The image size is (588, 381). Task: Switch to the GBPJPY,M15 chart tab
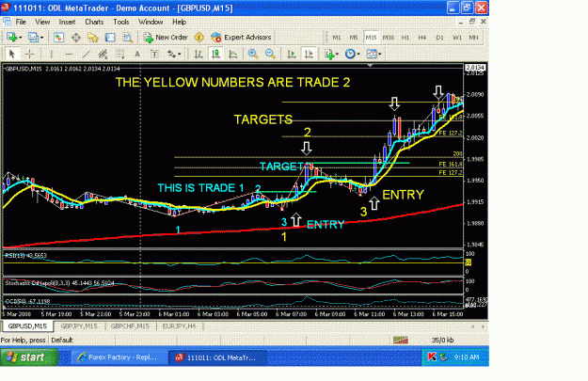click(79, 326)
